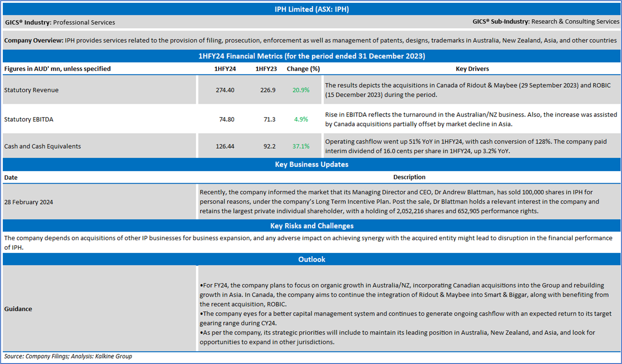Click the "Source: Company Filings; Analysis: Kalkine Group" note
The width and height of the screenshot is (622, 364).
(x=68, y=356)
